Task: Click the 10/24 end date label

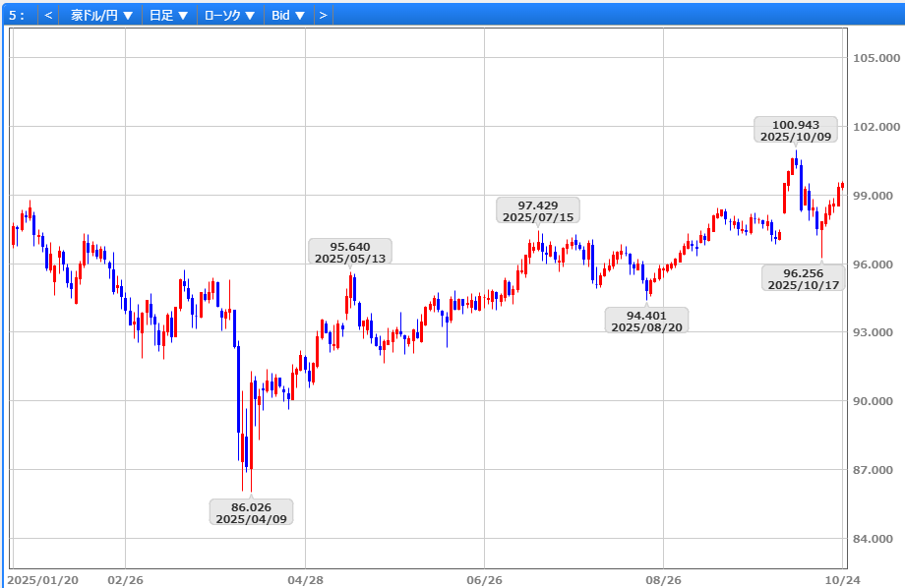Action: 837,580
